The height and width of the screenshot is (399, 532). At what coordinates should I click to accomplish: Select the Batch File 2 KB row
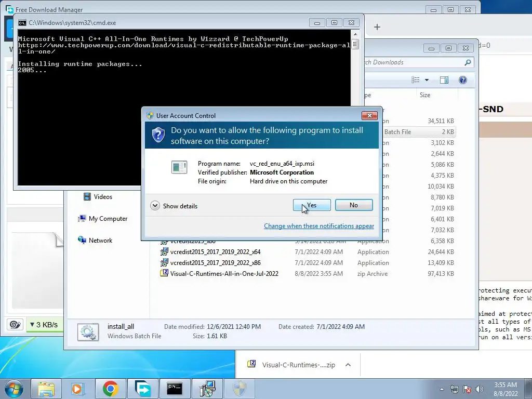click(419, 131)
